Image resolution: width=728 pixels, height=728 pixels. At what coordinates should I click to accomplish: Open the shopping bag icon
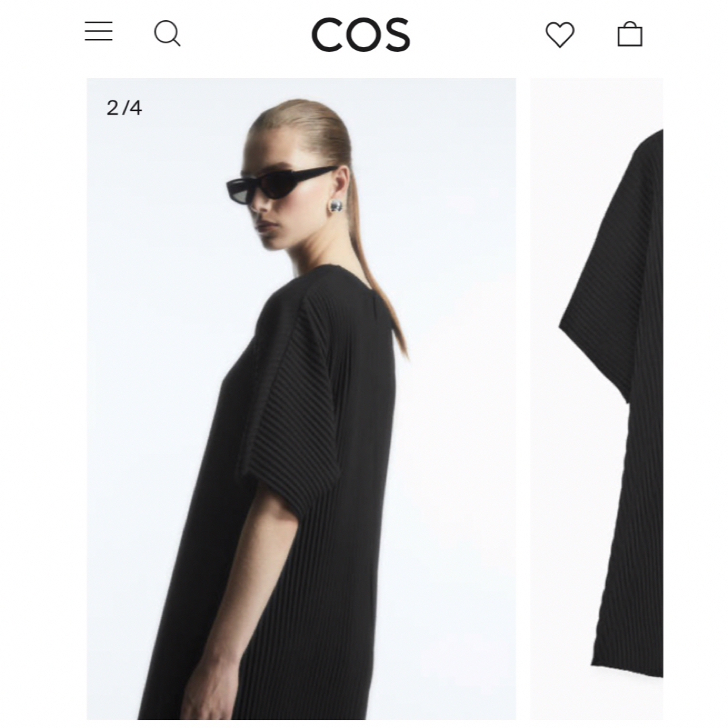630,34
